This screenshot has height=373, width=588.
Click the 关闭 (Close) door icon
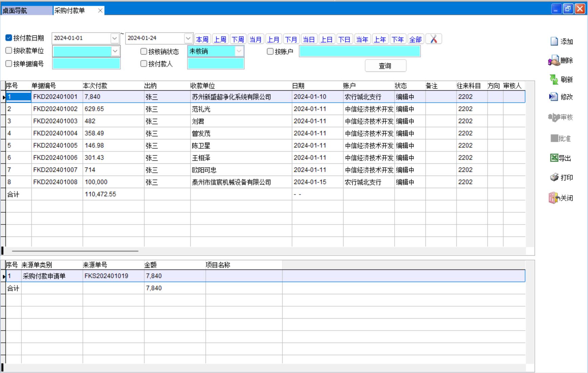pos(553,198)
